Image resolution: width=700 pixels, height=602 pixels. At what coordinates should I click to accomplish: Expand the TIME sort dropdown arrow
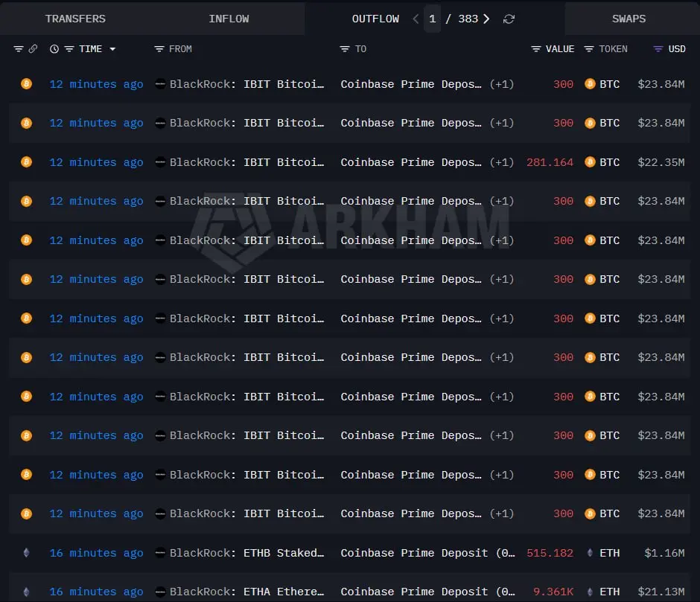(x=112, y=49)
